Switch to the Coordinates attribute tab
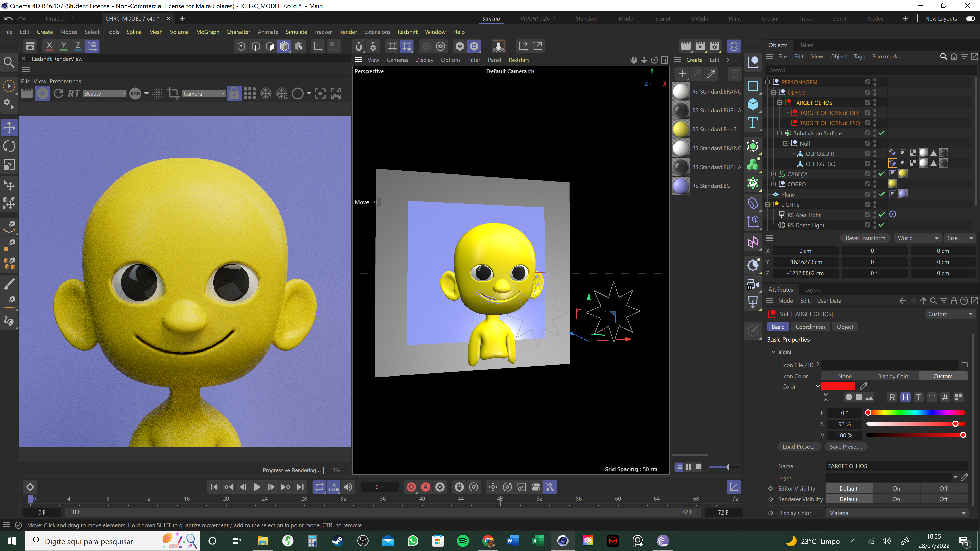 [x=810, y=327]
